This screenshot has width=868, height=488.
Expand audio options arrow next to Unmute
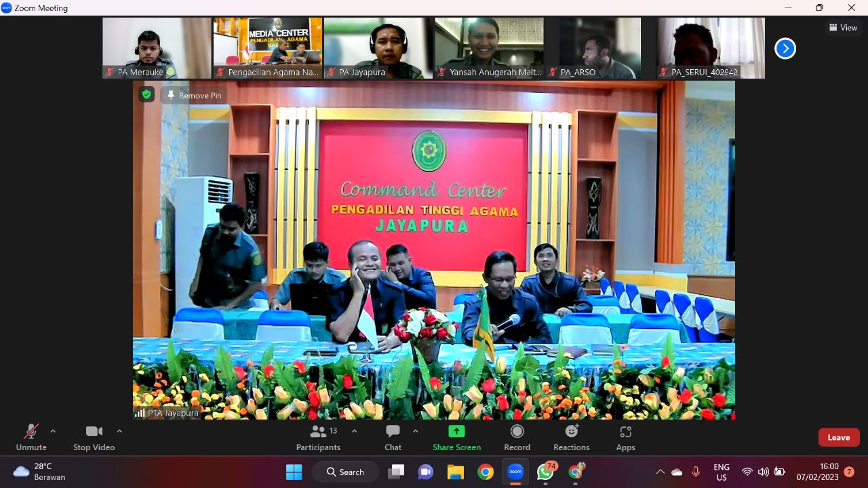pyautogui.click(x=53, y=431)
